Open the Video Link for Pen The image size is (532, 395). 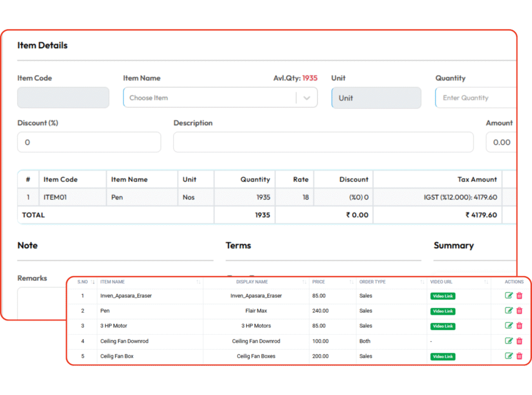tap(443, 311)
